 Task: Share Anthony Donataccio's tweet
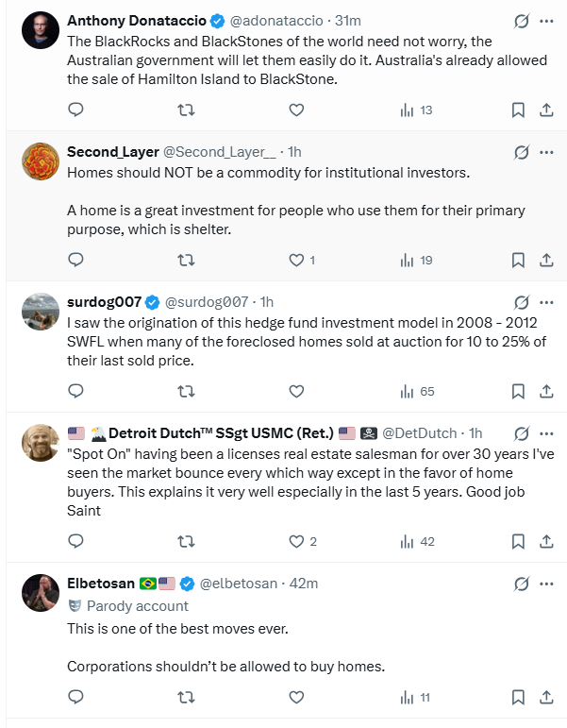point(545,110)
